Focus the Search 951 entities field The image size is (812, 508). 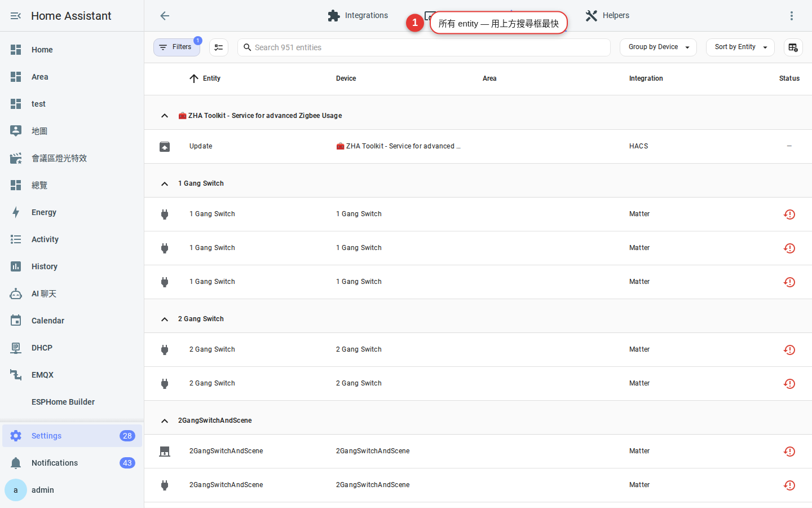424,47
